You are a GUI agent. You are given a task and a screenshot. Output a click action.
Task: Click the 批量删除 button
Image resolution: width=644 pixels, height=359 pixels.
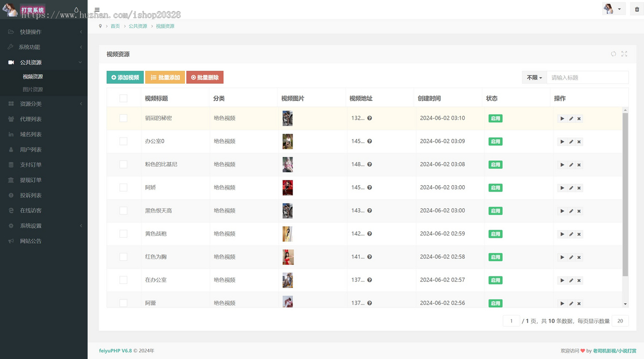click(x=204, y=78)
